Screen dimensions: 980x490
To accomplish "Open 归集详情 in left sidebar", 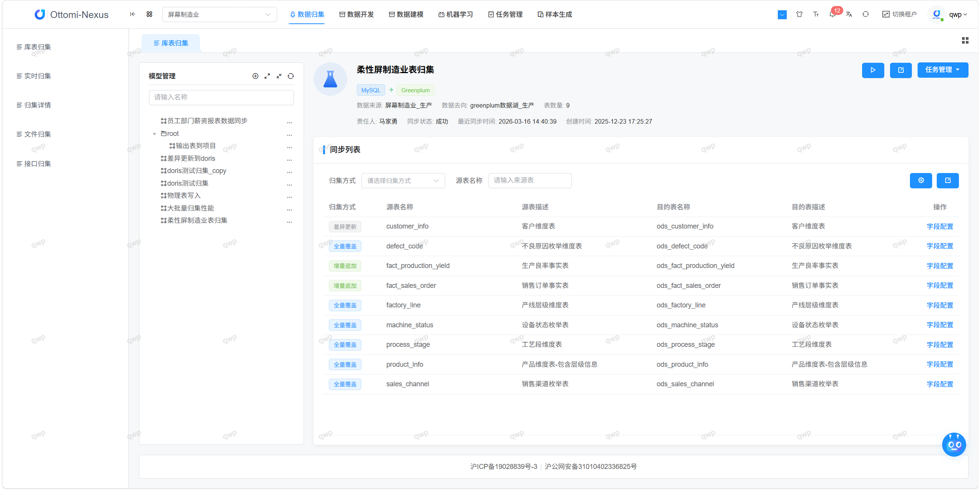I will click(34, 105).
